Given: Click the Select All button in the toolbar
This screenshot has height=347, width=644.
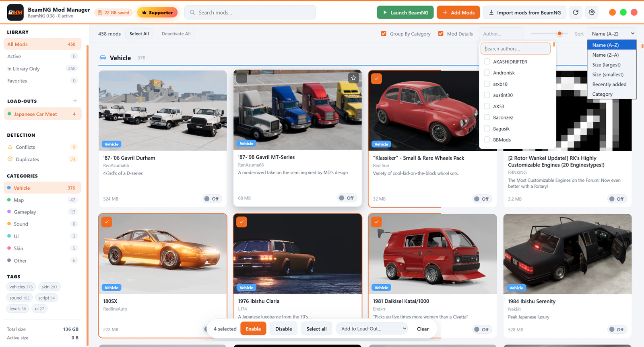Looking at the screenshot, I should [x=139, y=34].
